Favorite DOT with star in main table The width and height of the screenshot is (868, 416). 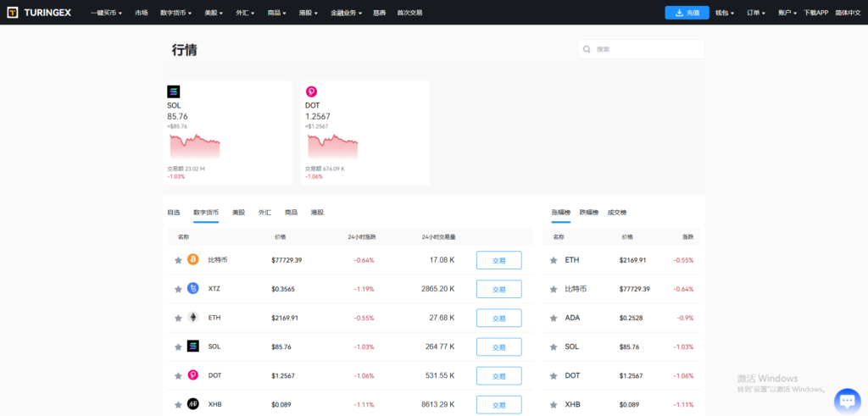tap(178, 375)
